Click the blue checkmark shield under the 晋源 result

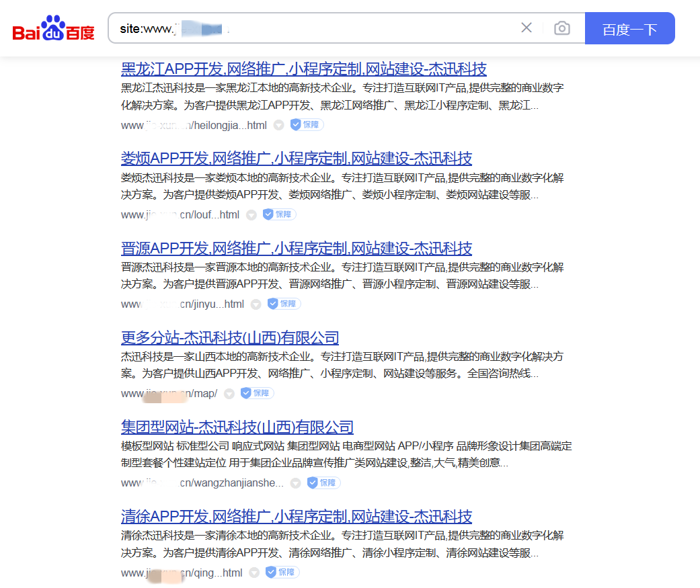283,303
